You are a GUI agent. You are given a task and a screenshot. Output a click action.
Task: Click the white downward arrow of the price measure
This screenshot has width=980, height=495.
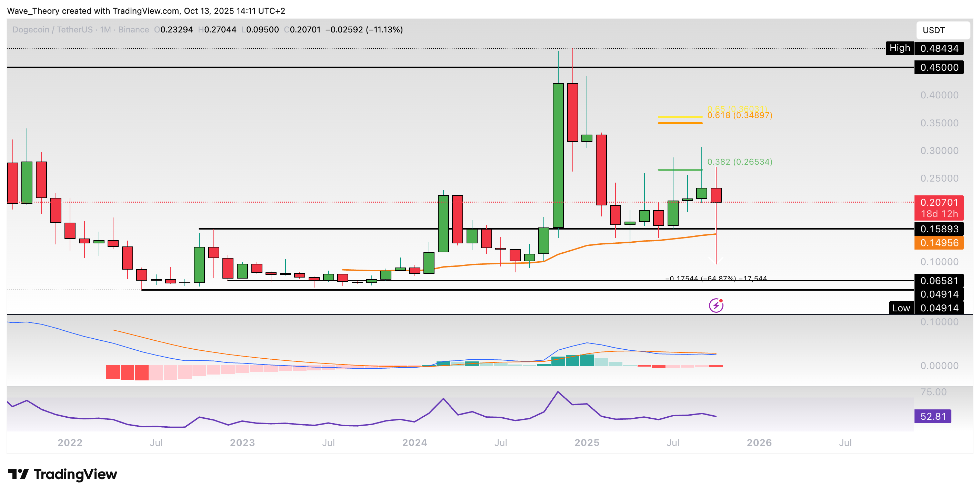(x=716, y=261)
